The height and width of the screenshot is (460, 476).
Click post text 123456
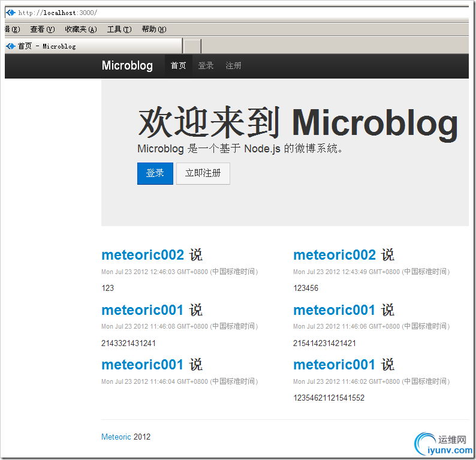306,288
